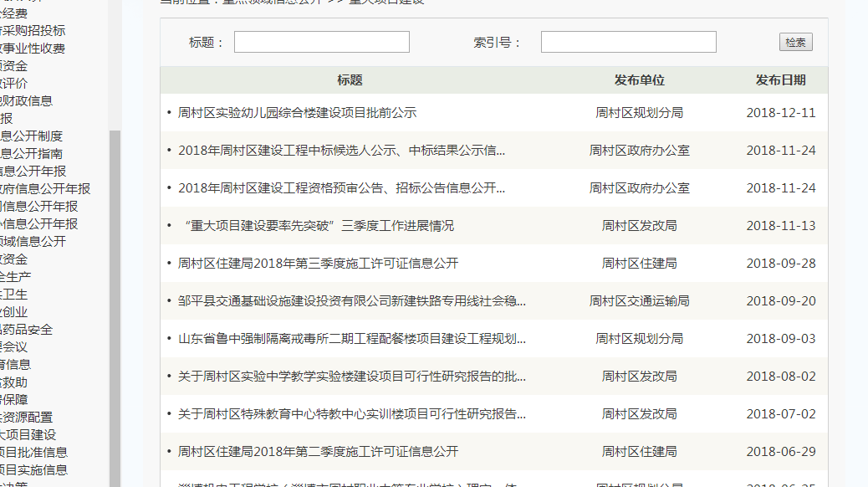Screen dimensions: 868x487
Task: Open 周村区住建局2018年第二季度施工许可证信息公开
Action: pyautogui.click(x=319, y=452)
